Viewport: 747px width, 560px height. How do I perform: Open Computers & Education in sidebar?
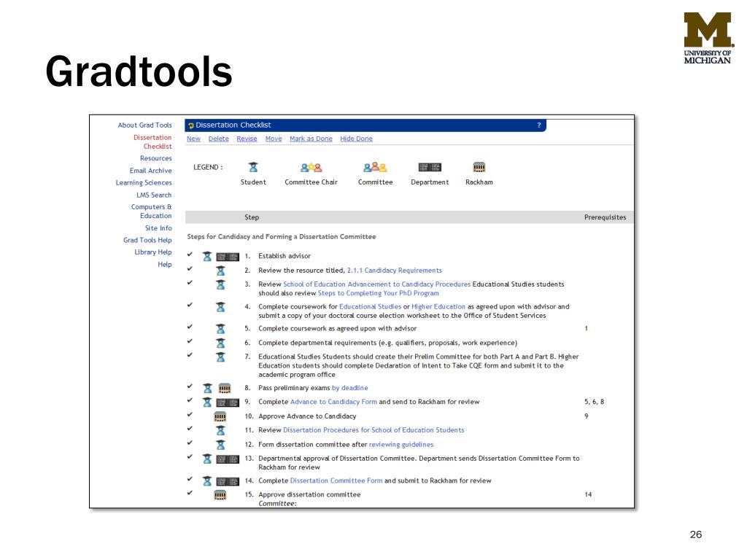click(x=152, y=211)
